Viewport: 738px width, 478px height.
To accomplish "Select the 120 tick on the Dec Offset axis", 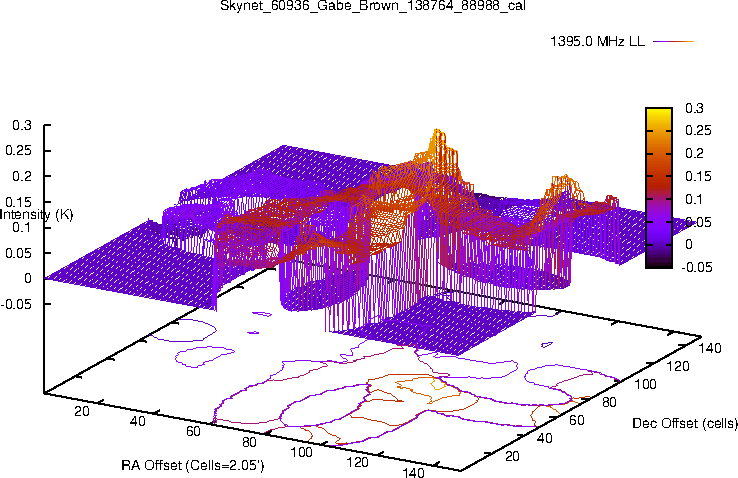I will (678, 366).
